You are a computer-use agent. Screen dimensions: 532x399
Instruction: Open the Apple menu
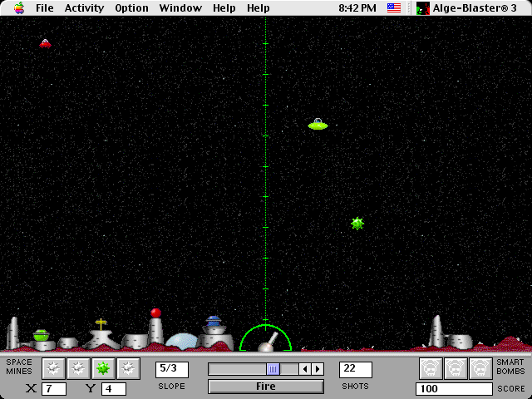point(19,7)
